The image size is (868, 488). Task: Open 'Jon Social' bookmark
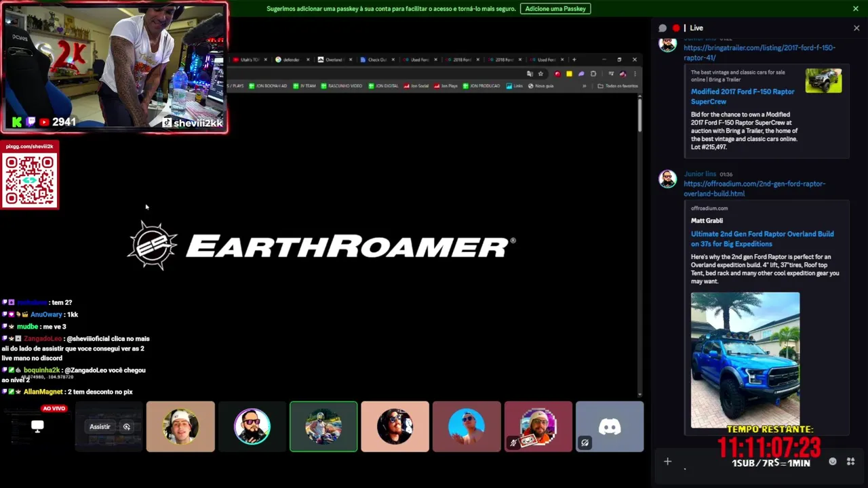click(415, 86)
